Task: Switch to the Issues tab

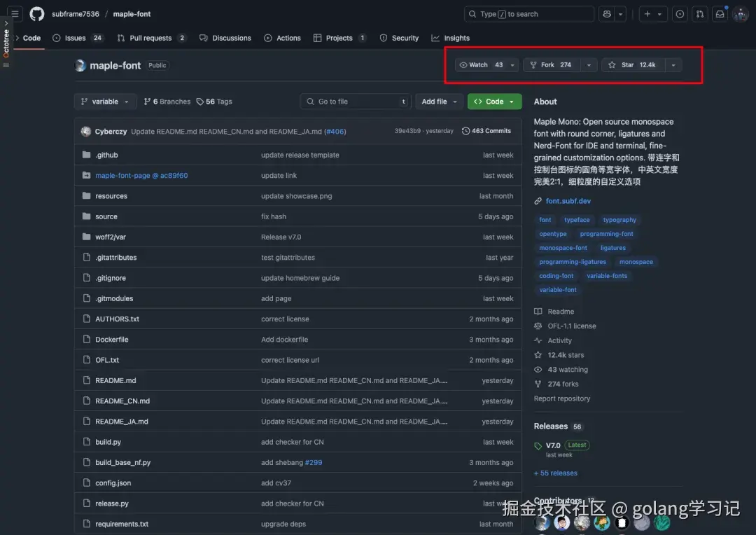Action: pyautogui.click(x=78, y=38)
